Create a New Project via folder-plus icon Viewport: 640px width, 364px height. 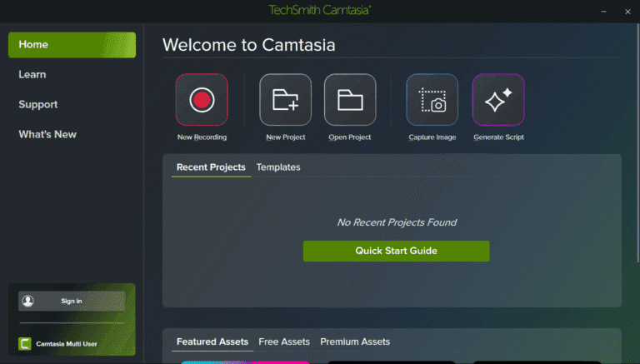(x=285, y=100)
